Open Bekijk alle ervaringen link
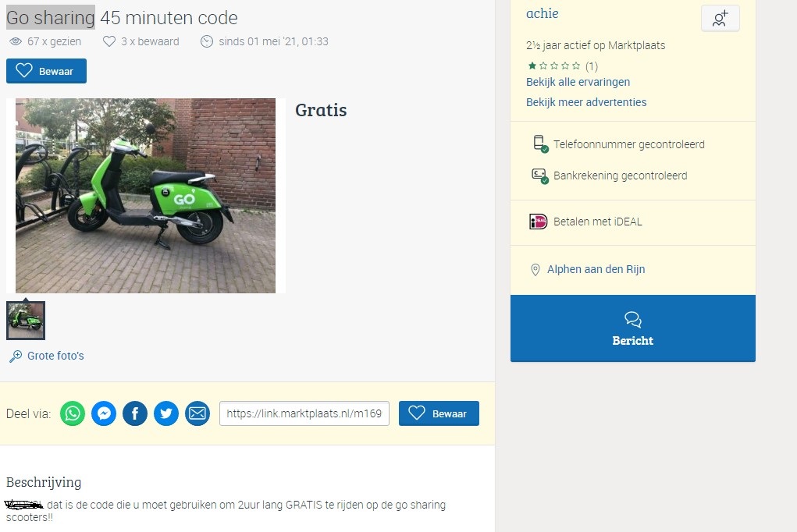The width and height of the screenshot is (797, 532). (x=578, y=82)
